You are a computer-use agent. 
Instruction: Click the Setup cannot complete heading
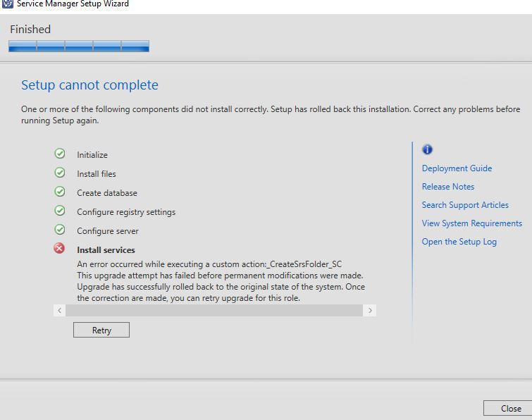point(89,85)
